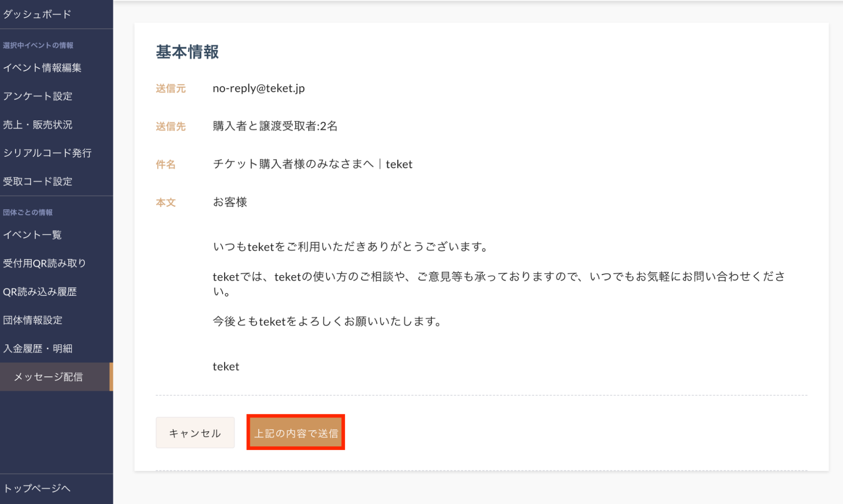Viewport: 843px width, 504px height.
Task: Show QR読み込み履歴 from sidebar
Action: (40, 292)
